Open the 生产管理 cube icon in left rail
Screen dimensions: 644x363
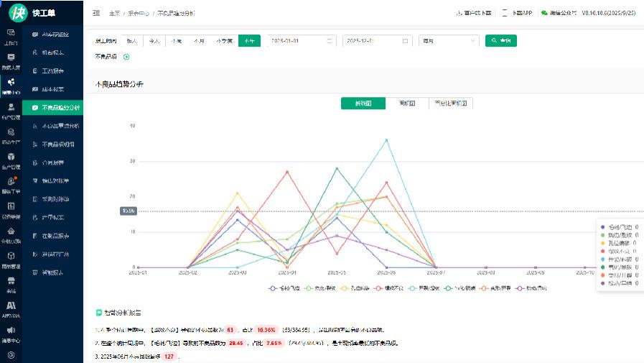[11, 157]
